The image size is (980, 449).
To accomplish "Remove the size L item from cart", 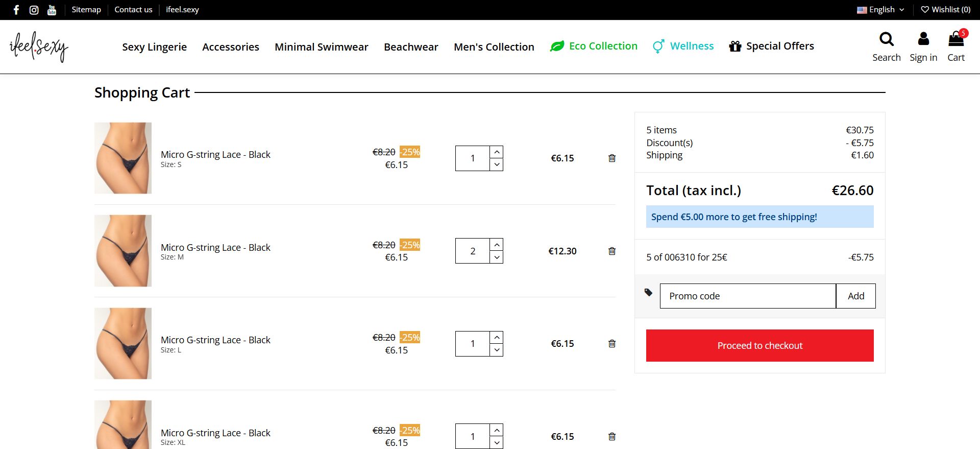I will [x=612, y=344].
